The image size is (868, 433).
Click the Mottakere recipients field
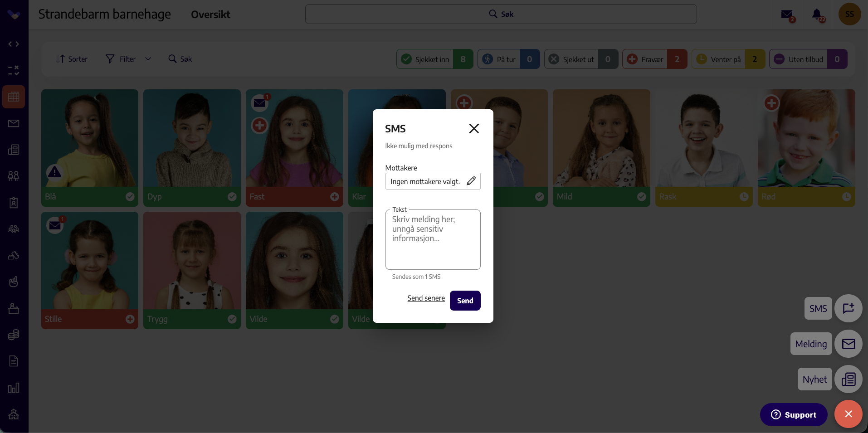433,181
